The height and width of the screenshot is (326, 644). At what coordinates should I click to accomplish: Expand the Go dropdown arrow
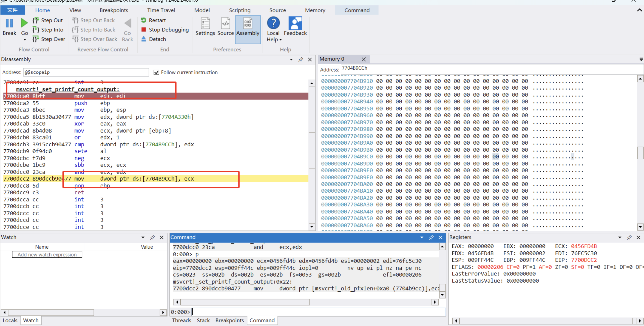[x=24, y=40]
